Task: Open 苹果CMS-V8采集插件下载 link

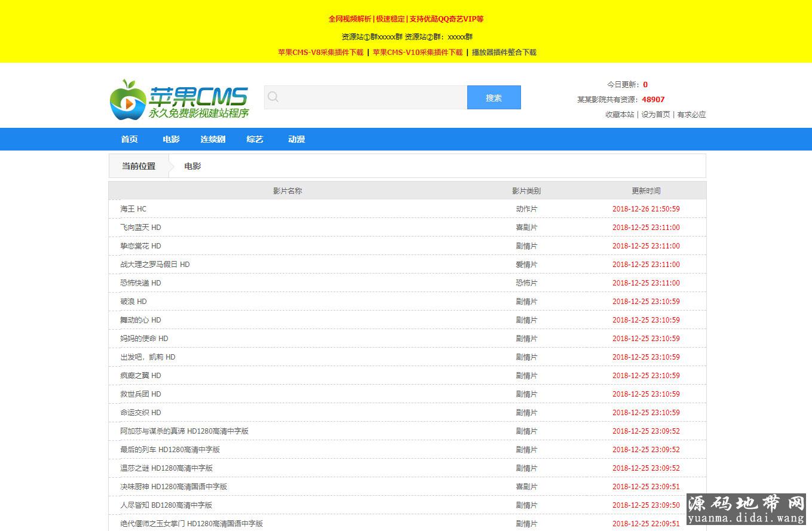Action: [x=321, y=52]
